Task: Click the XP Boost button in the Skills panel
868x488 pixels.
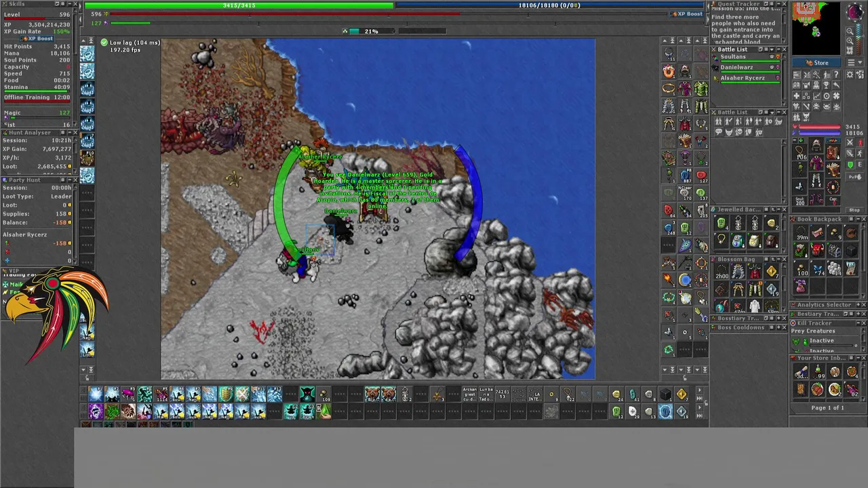Action: click(37, 39)
